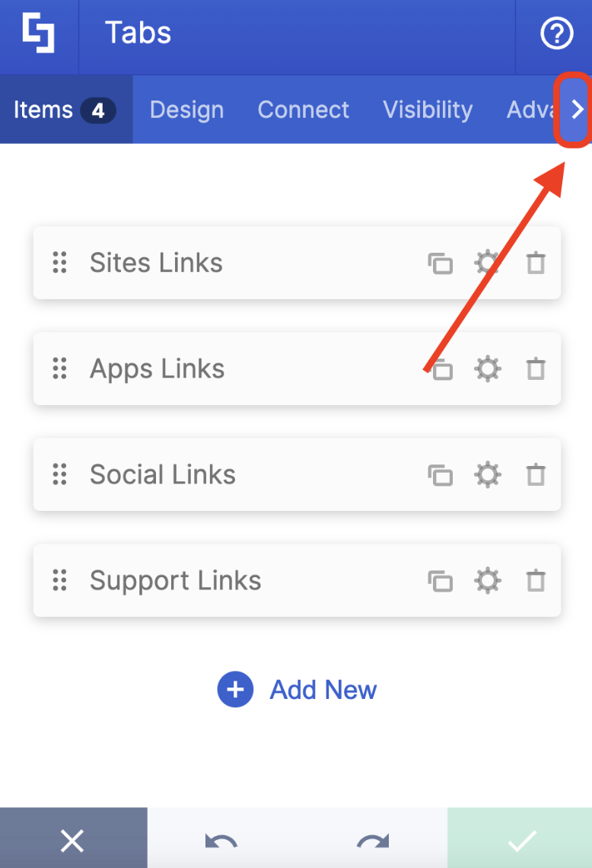Undo the last change
The height and width of the screenshot is (868, 592).
coord(221,841)
